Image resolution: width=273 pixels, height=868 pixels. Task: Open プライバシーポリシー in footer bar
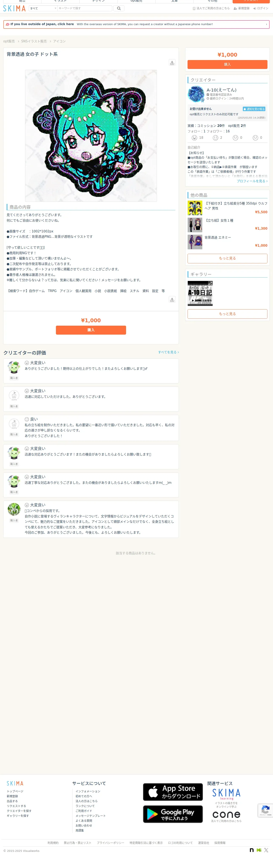click(x=110, y=843)
